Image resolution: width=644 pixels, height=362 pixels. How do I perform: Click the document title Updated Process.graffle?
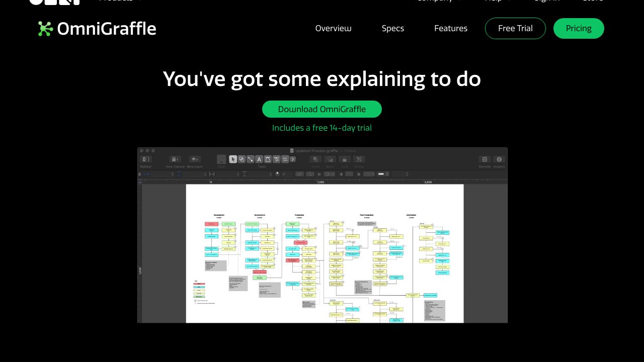pyautogui.click(x=316, y=151)
